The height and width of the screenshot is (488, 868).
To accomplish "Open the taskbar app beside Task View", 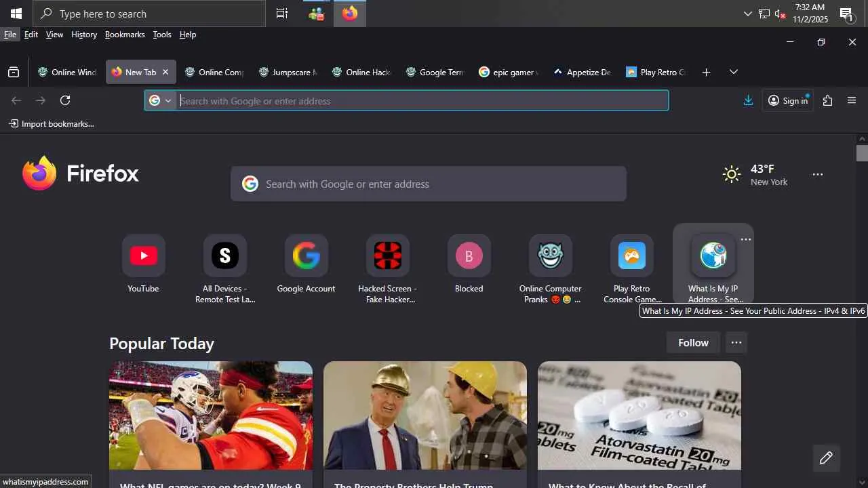I will [316, 14].
